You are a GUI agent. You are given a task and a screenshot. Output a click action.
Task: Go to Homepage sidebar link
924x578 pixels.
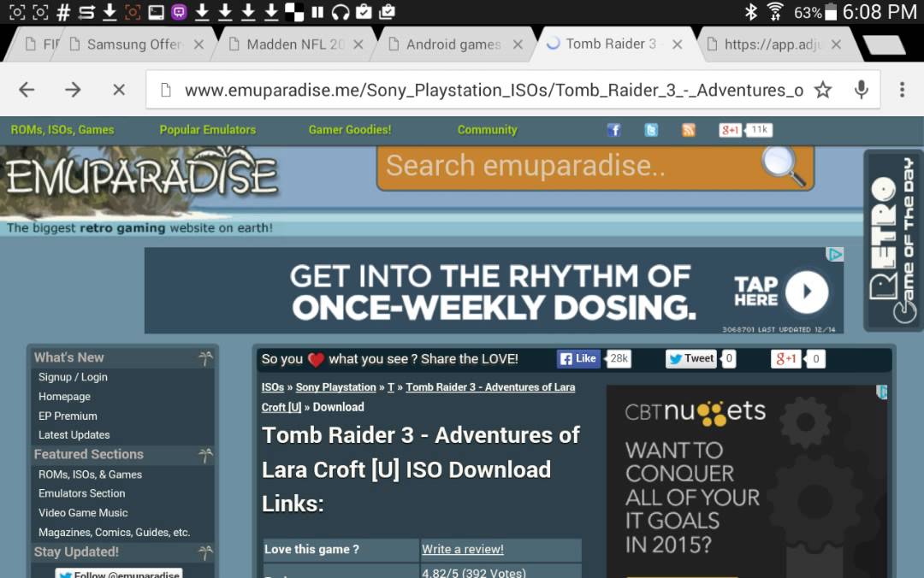(64, 397)
